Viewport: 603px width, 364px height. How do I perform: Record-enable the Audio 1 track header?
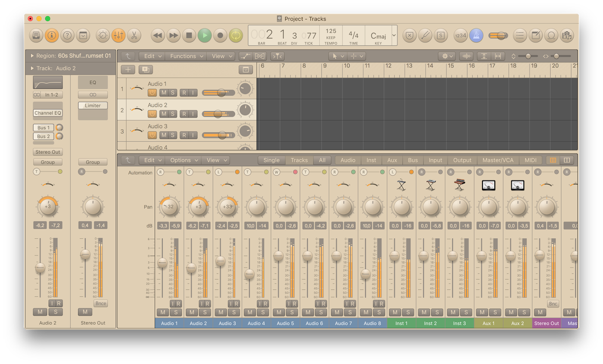pyautogui.click(x=184, y=93)
